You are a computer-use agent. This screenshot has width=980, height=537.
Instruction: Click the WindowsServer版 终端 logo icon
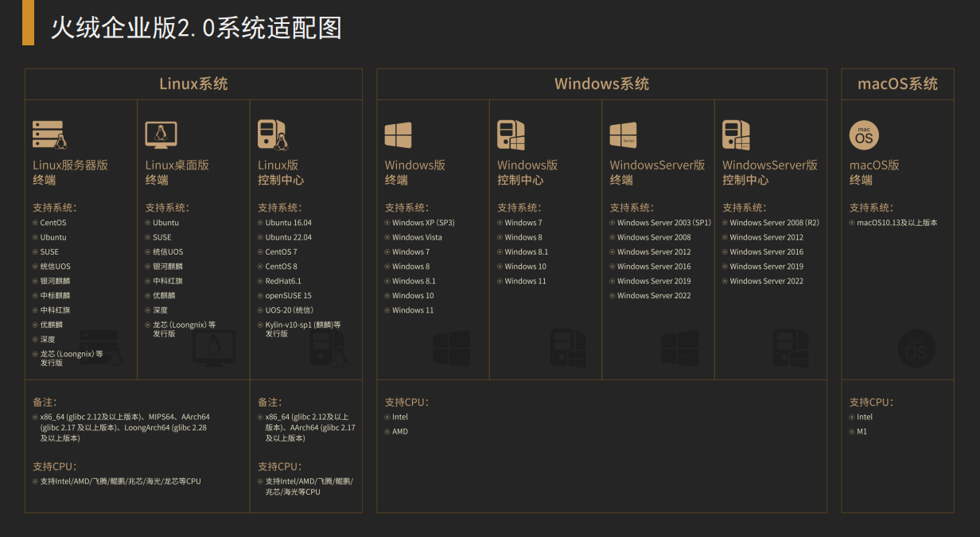point(624,134)
